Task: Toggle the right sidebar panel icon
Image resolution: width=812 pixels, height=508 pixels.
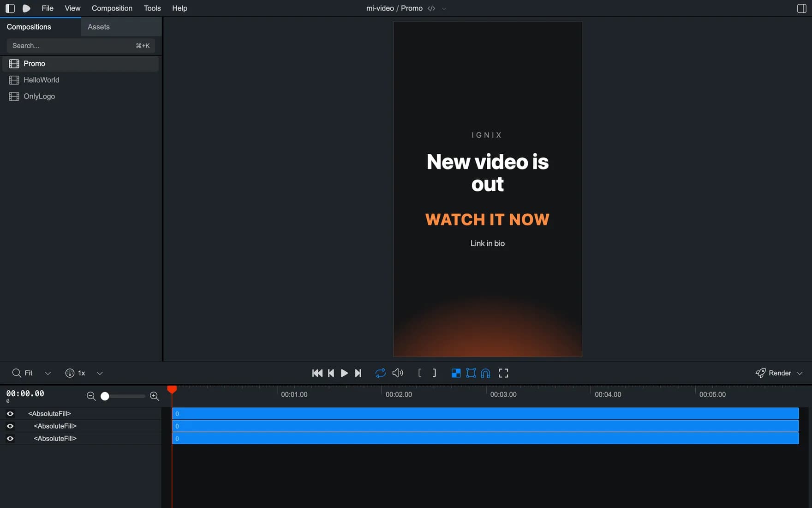Action: coord(802,8)
